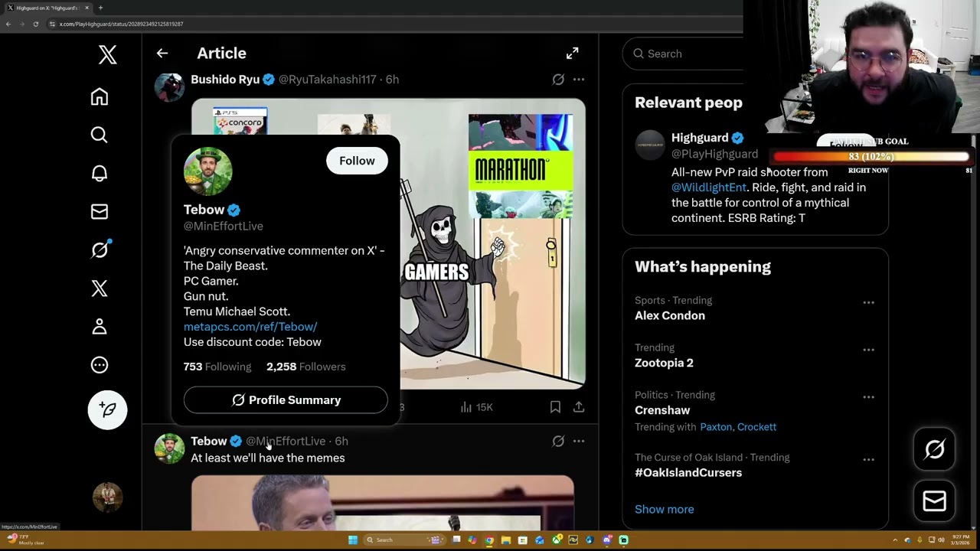Follow Tebow from the hover card
The height and width of the screenshot is (551, 980).
coord(357,161)
